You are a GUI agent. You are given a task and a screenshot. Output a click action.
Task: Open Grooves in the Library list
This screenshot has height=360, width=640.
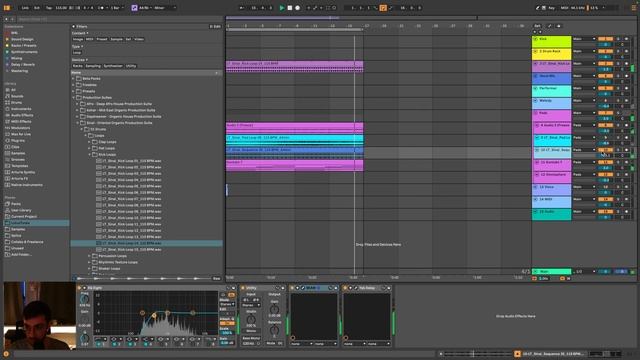coord(18,160)
